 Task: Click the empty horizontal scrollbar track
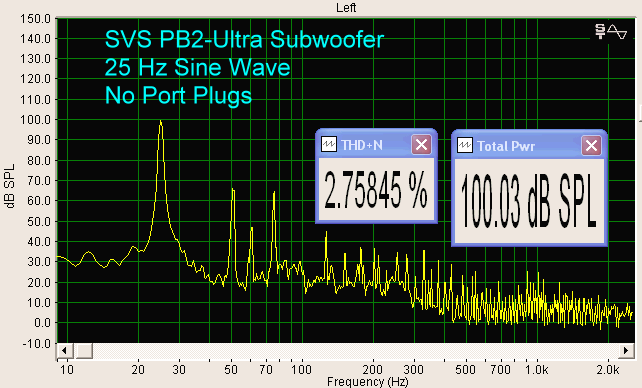pyautogui.click(x=355, y=351)
